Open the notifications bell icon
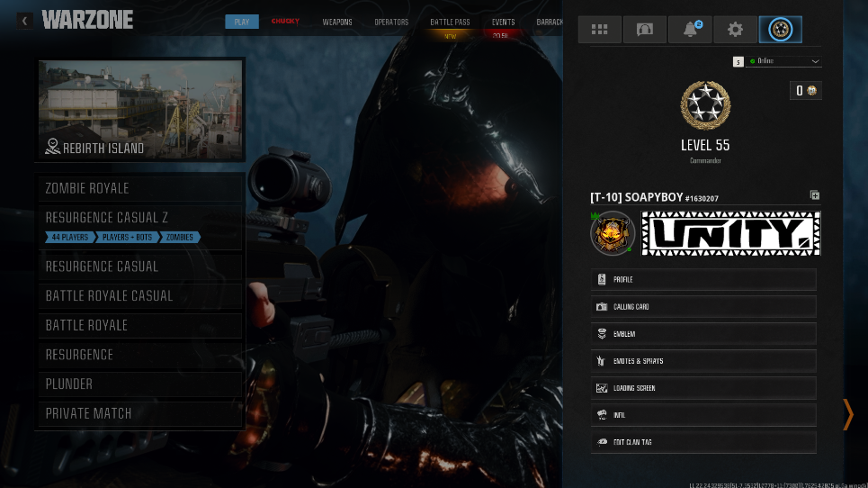 coord(690,30)
